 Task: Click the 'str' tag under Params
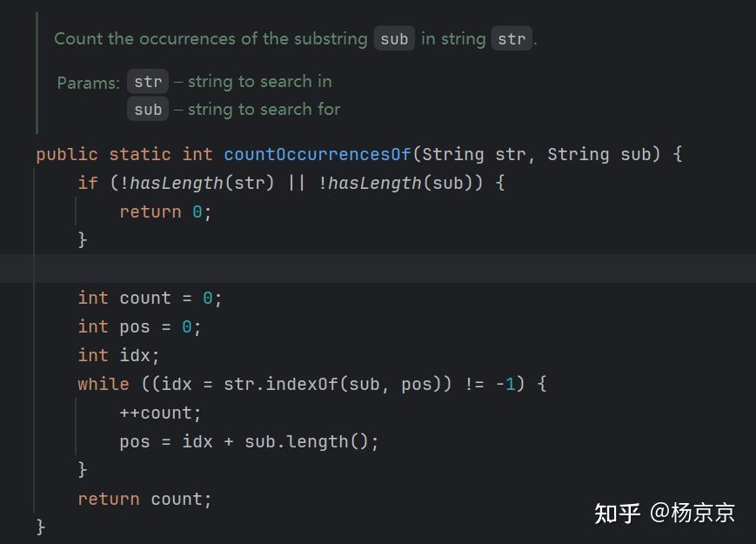[148, 82]
